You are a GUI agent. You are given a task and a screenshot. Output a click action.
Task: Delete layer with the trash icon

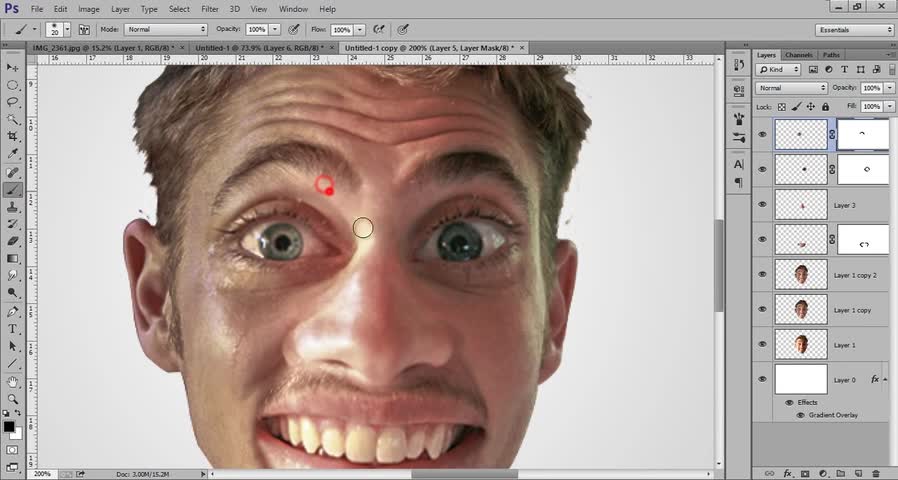876,474
